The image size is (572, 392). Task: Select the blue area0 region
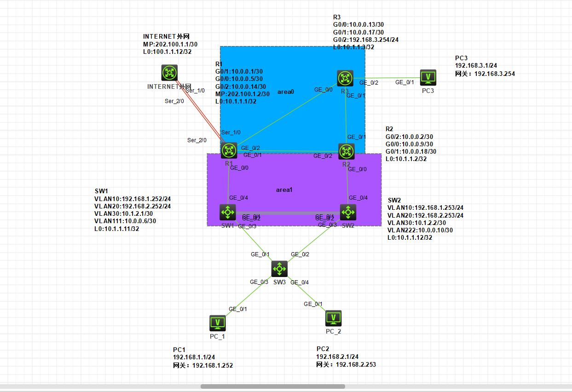click(293, 100)
